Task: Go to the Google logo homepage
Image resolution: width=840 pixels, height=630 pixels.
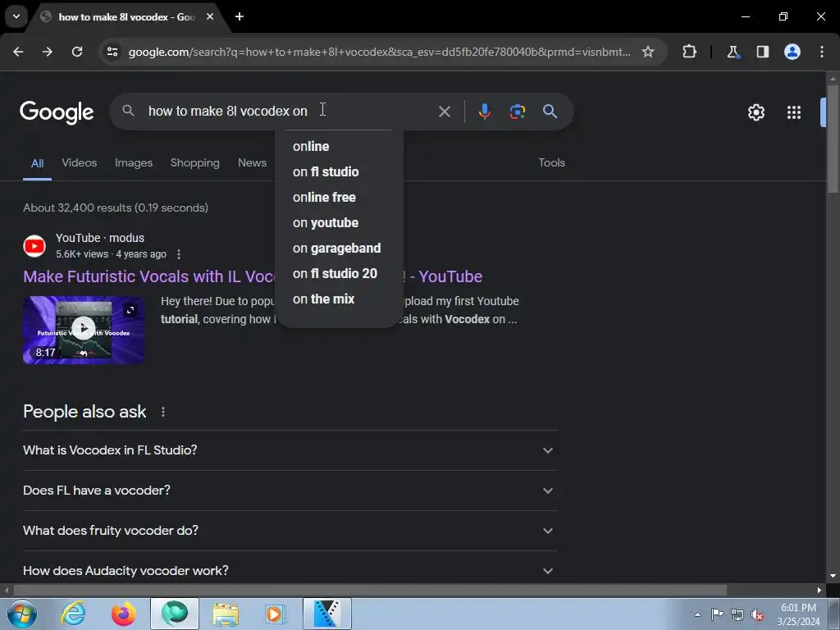Action: click(57, 112)
